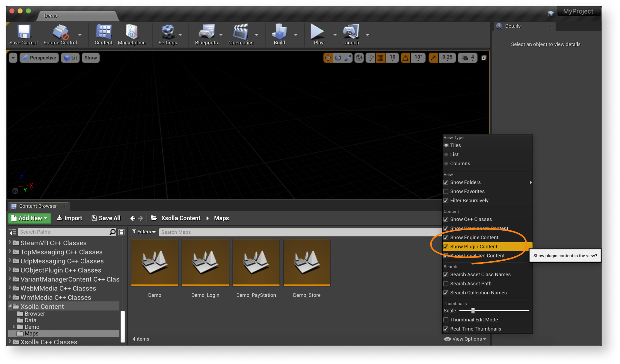The width and height of the screenshot is (620, 364).
Task: Click the Cinematics clapperboard icon
Action: tap(241, 32)
